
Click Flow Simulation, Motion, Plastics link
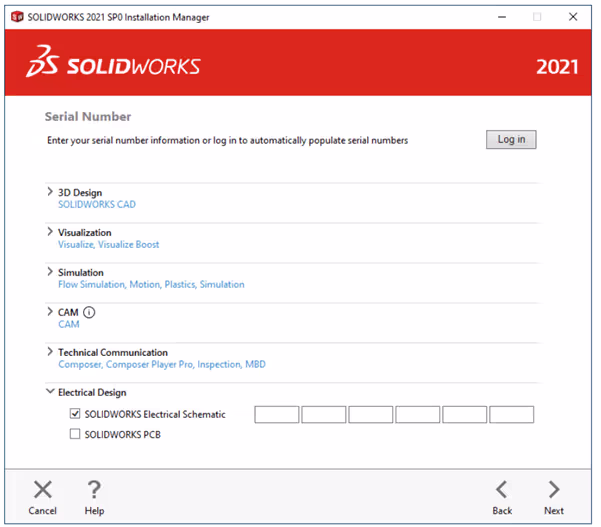click(x=151, y=284)
